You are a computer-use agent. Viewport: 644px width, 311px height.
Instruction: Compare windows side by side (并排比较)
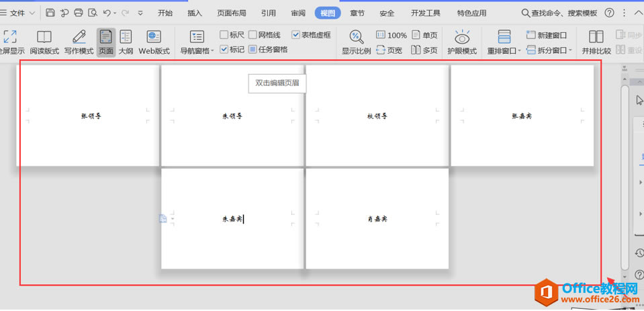point(596,42)
